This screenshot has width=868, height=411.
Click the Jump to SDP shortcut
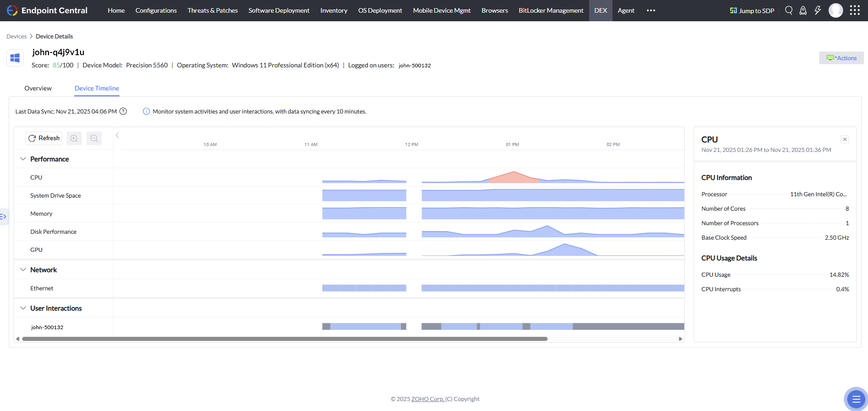coord(752,10)
